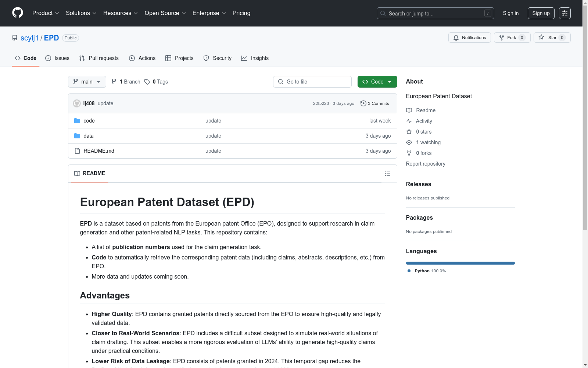This screenshot has width=588, height=368.
Task: Open the code folder icon
Action: tap(77, 121)
